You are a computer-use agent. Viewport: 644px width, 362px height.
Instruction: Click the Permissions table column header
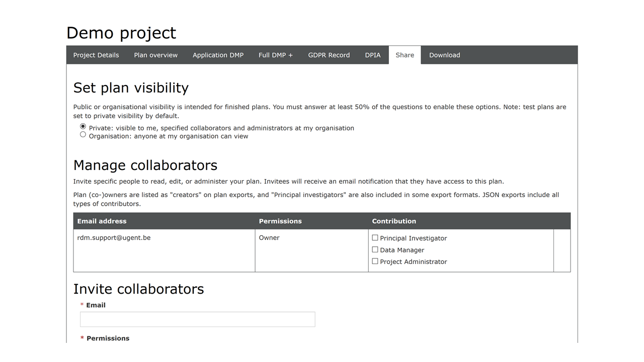[280, 221]
